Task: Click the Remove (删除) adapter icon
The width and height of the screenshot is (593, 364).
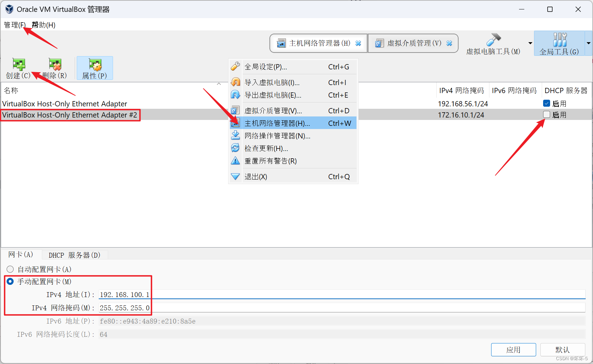Action: tap(55, 65)
